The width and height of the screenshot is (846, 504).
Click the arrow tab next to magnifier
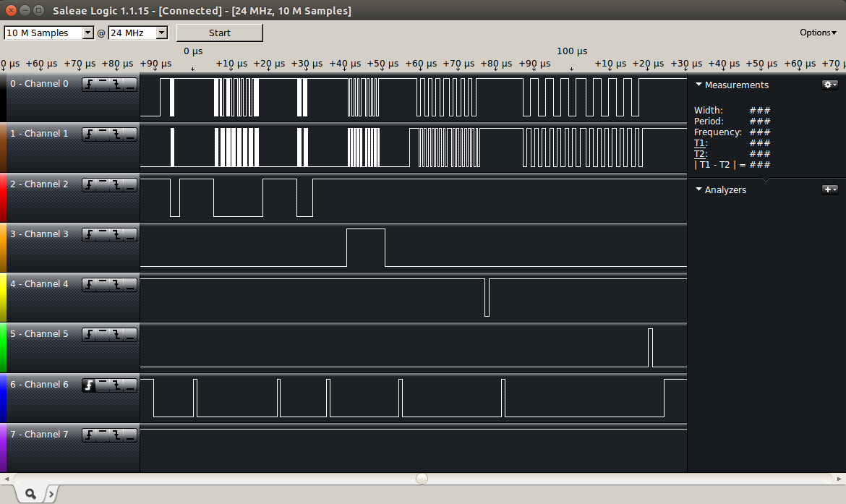[51, 493]
